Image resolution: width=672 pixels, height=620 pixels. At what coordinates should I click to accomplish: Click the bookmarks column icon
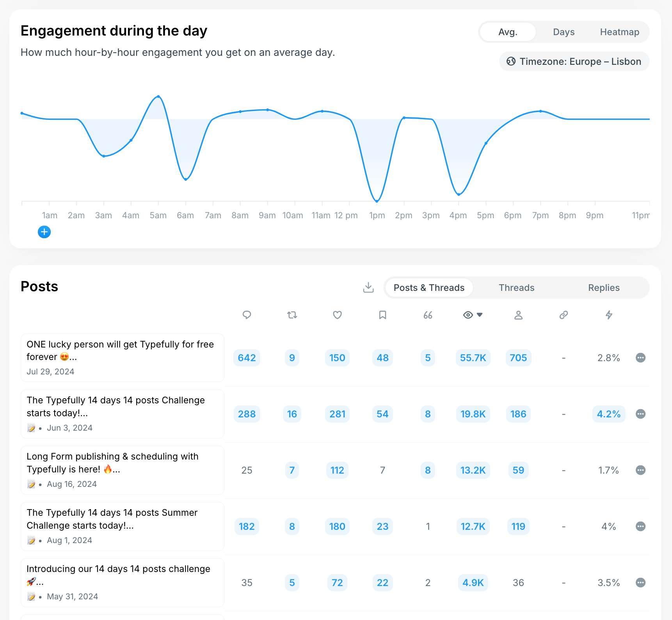click(382, 315)
